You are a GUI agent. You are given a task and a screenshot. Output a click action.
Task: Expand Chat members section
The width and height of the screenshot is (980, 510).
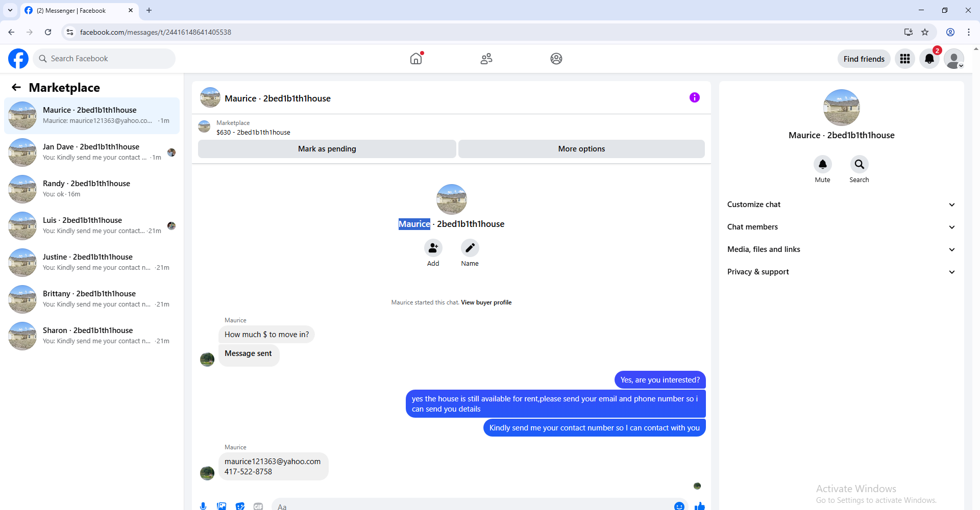pyautogui.click(x=841, y=227)
